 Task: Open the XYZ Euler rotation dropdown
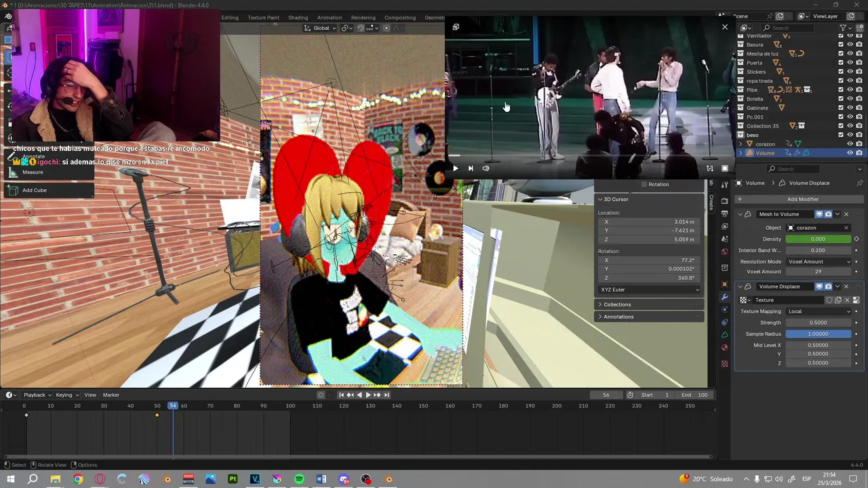(x=650, y=290)
